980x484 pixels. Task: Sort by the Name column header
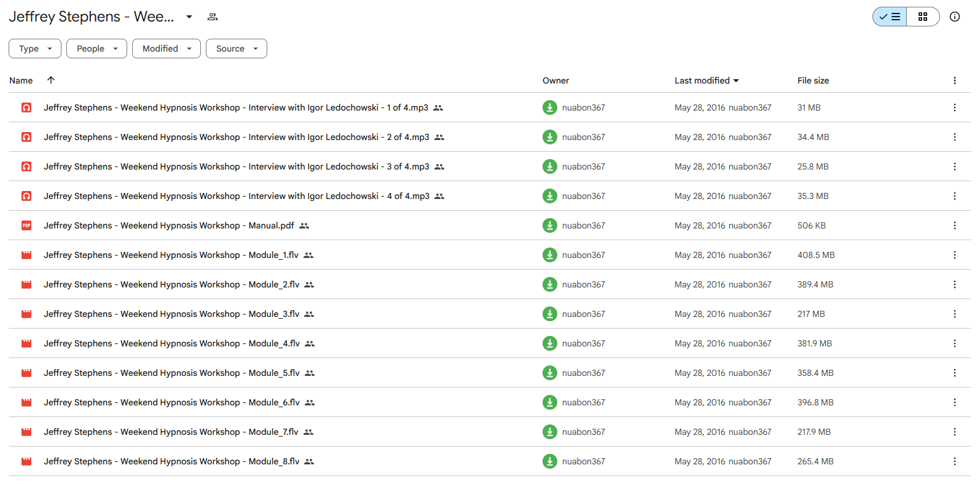pyautogui.click(x=21, y=80)
